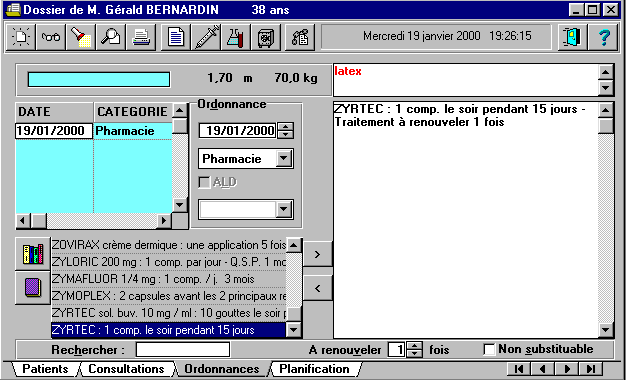The width and height of the screenshot is (626, 380).
Task: Select the Ordonnances tab
Action: pos(222,369)
